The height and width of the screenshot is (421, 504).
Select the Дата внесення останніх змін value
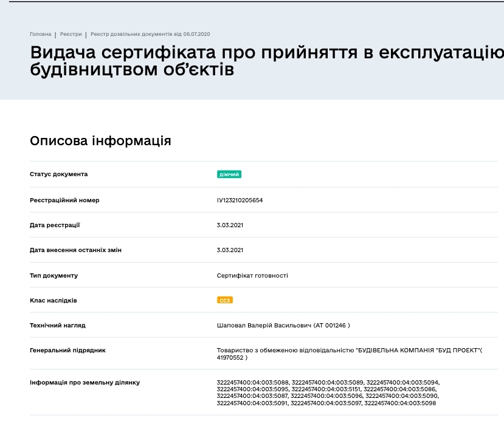point(230,250)
